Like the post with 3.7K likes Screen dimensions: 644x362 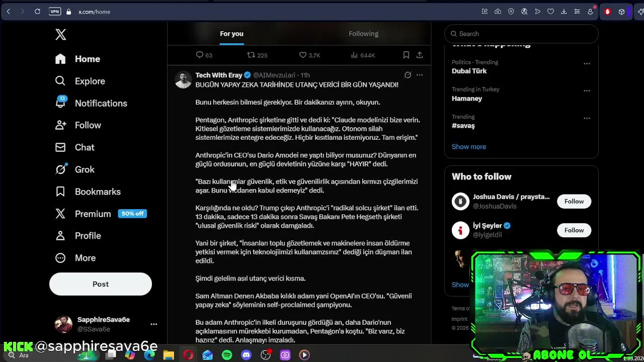(309, 55)
